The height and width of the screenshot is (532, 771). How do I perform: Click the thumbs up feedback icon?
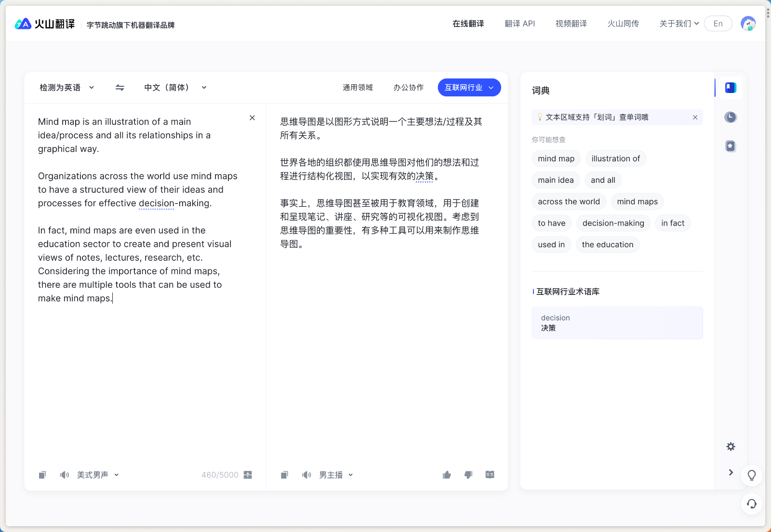pyautogui.click(x=447, y=475)
